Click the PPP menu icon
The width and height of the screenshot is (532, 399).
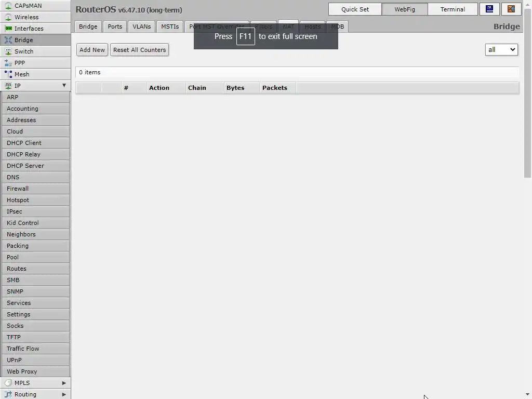pyautogui.click(x=8, y=63)
